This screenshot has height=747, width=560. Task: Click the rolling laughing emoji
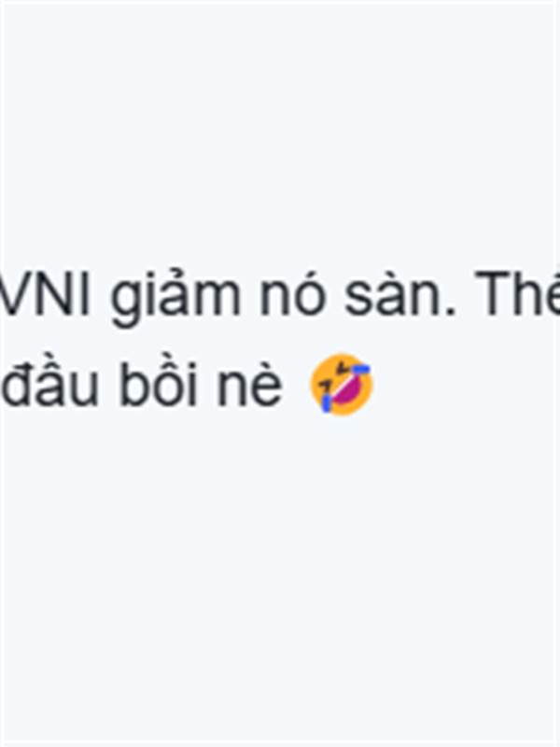(342, 384)
